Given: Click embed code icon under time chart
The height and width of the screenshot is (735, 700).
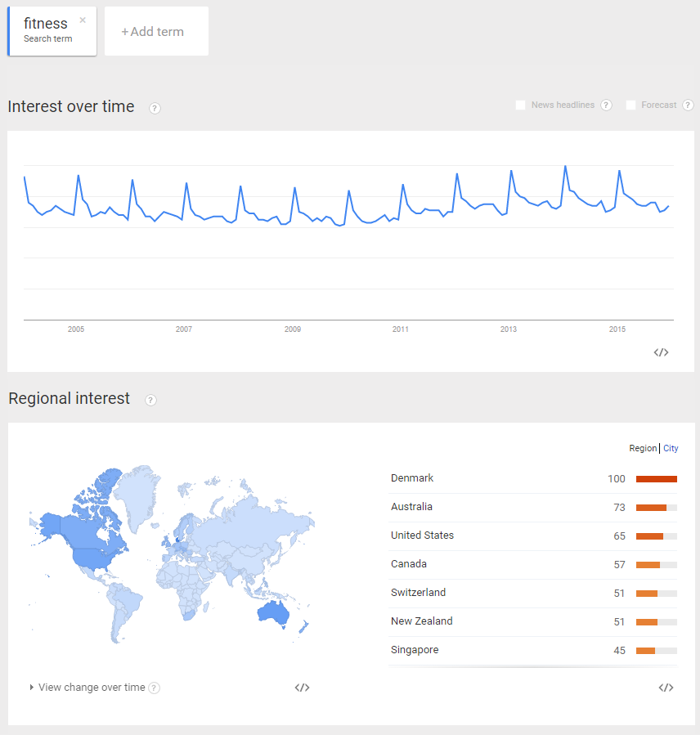Looking at the screenshot, I should 662,352.
